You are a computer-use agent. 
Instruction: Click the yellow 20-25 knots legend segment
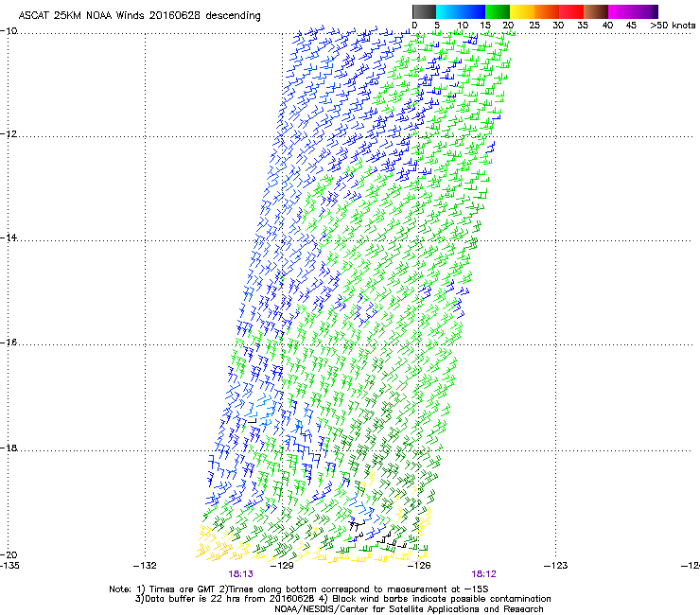522,11
